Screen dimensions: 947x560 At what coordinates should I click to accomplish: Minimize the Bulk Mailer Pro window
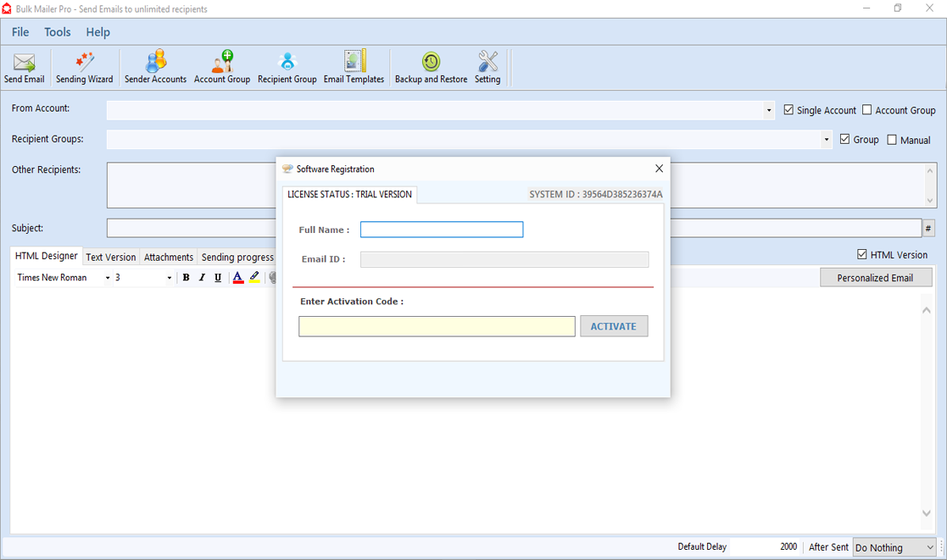(866, 8)
